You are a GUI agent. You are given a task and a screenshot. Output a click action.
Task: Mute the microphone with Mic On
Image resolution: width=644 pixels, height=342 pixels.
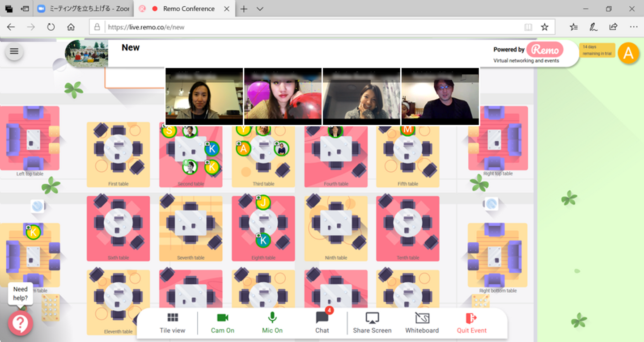click(272, 324)
